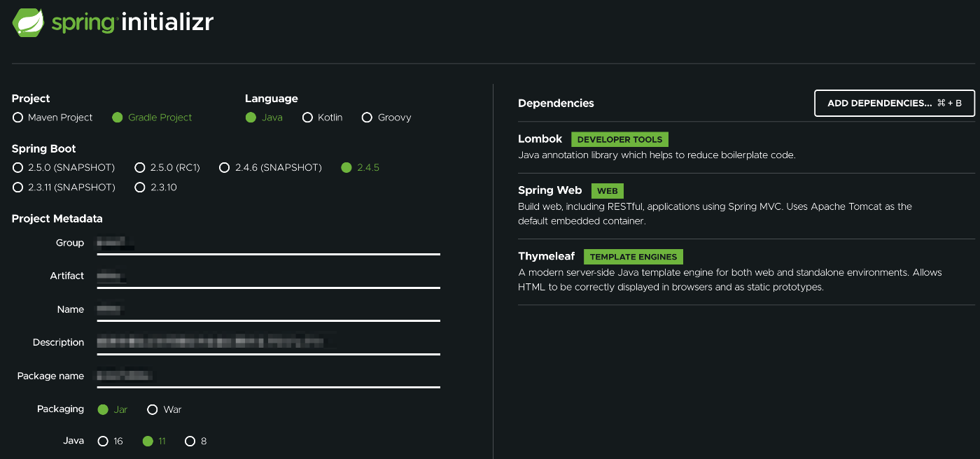Screen dimensions: 980x459
Task: Select Java version 16
Action: point(103,442)
